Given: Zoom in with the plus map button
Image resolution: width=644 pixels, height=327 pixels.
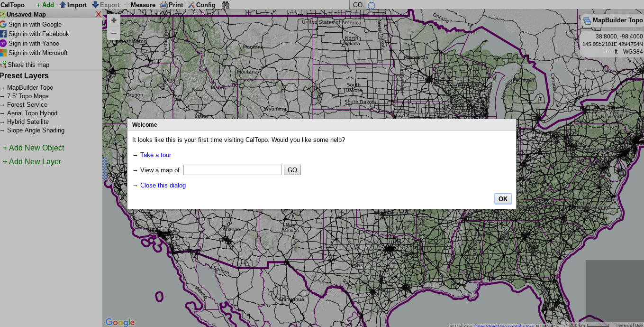Looking at the screenshot, I should pos(114,20).
